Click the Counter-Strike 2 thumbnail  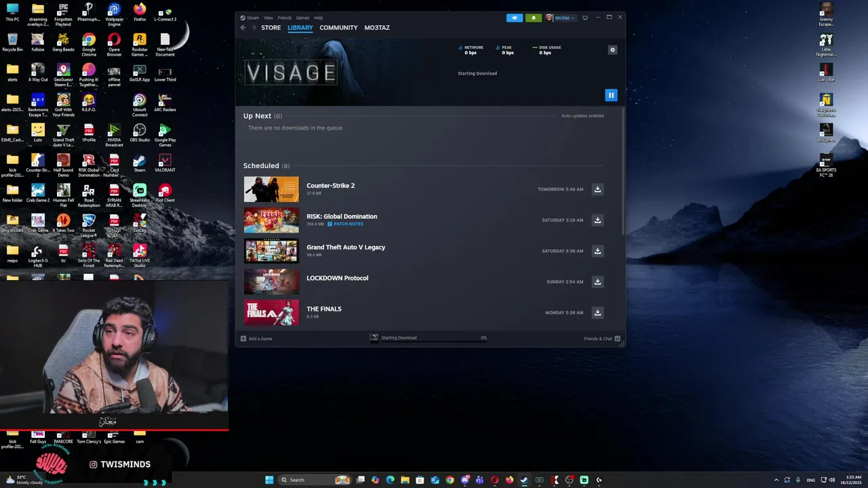tap(271, 189)
